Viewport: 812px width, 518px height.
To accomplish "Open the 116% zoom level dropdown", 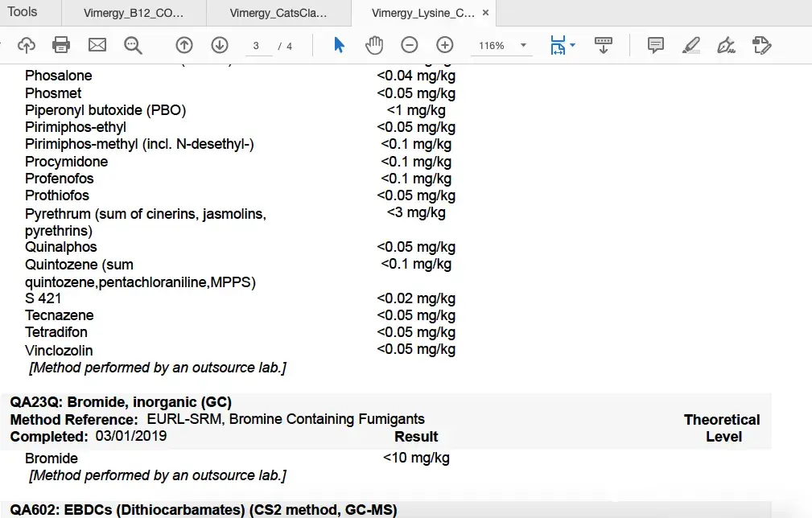I will [x=523, y=46].
